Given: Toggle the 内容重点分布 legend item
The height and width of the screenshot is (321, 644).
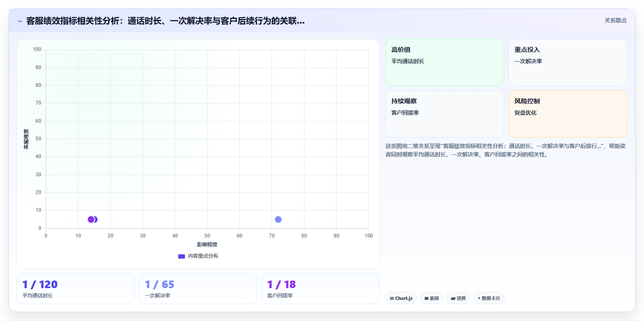Looking at the screenshot, I should [198, 256].
